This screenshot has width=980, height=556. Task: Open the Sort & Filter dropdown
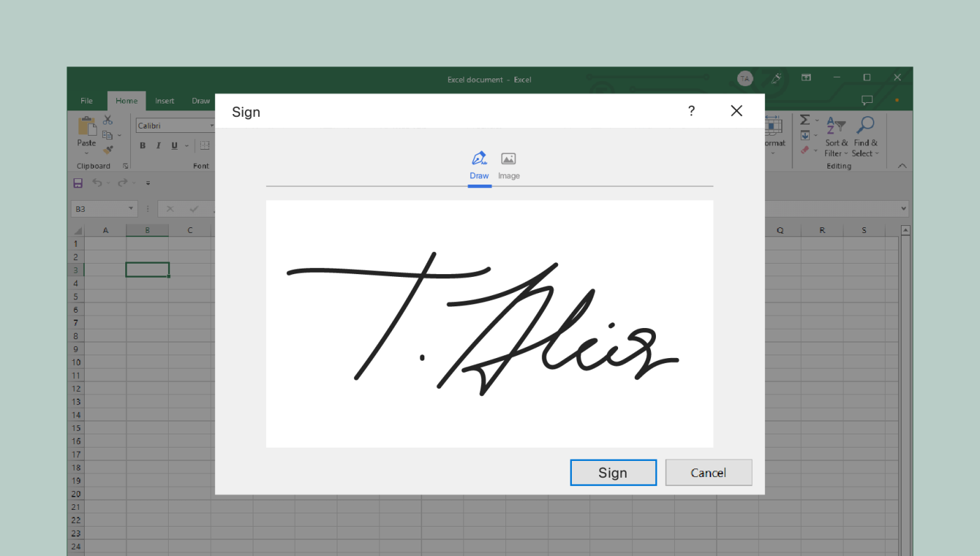pos(836,138)
